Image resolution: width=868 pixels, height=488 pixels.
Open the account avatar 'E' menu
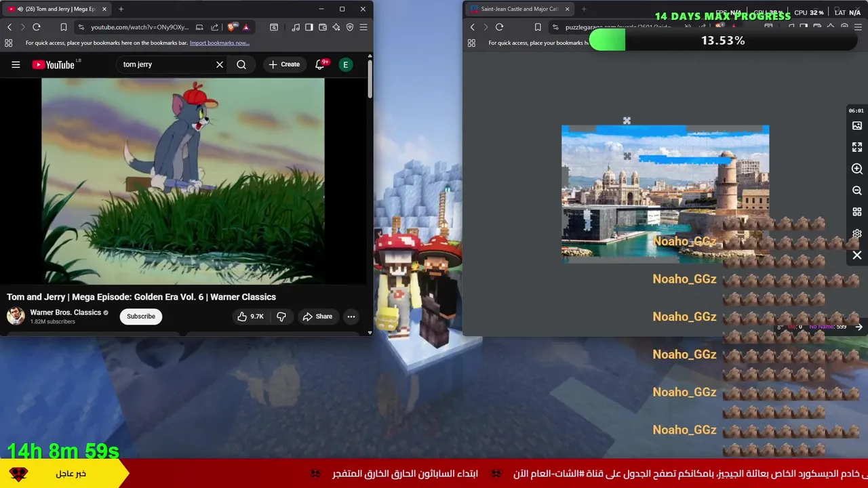(x=346, y=64)
